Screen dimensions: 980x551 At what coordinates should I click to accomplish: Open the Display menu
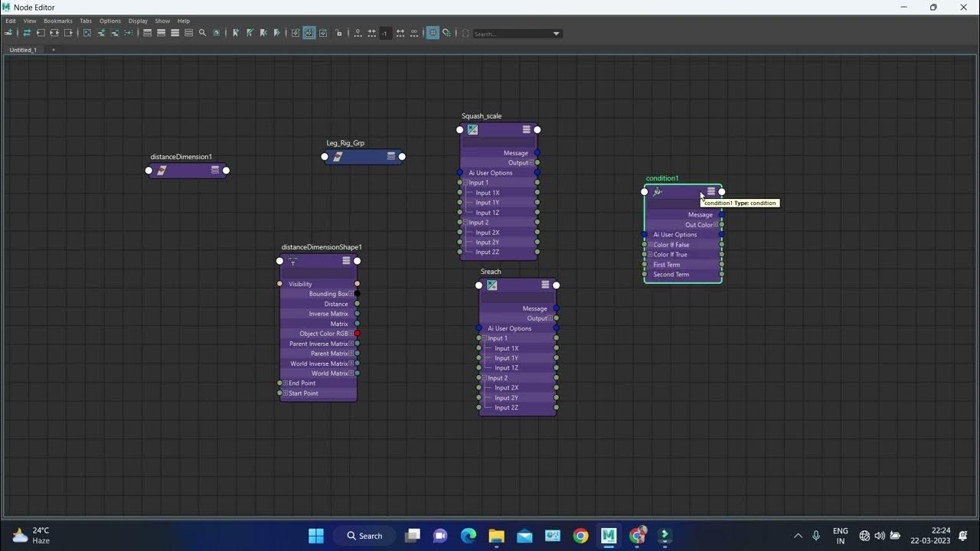point(139,21)
